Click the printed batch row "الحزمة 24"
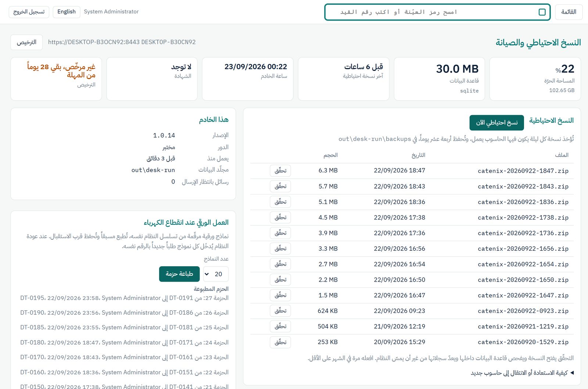The height and width of the screenshot is (389, 588). click(x=124, y=343)
